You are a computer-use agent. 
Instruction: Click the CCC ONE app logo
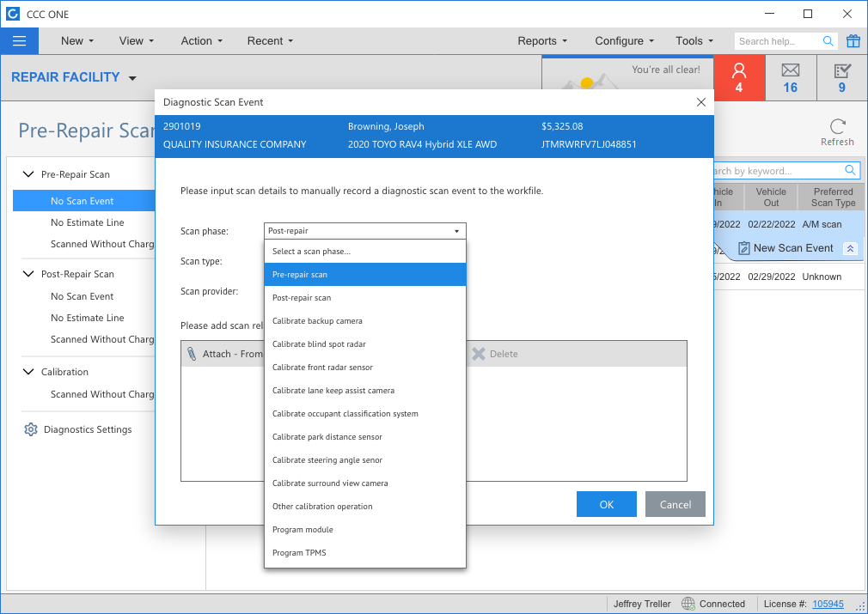(13, 14)
